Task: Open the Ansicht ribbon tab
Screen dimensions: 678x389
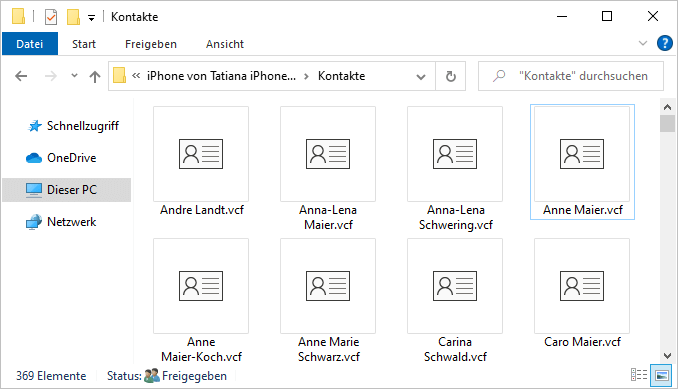Action: coord(224,44)
